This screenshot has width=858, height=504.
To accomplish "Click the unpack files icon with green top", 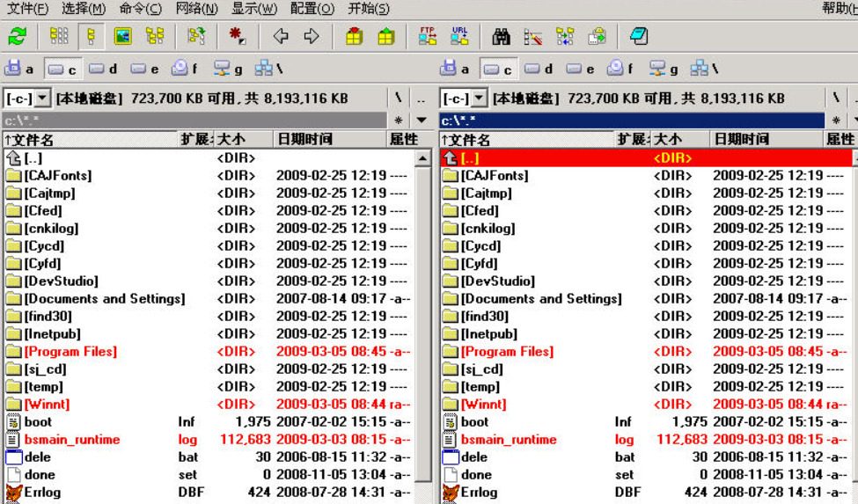I will [385, 37].
